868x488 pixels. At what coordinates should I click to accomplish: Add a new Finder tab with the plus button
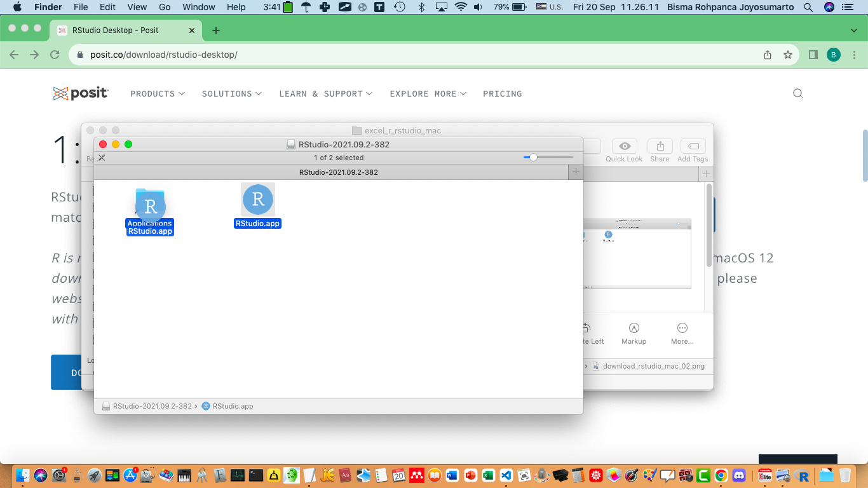point(576,172)
